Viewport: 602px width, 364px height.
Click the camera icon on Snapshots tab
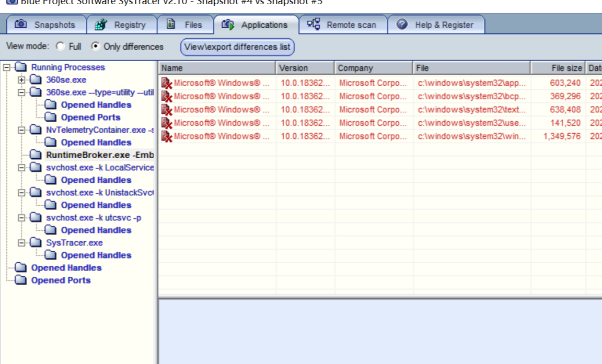[x=21, y=24]
